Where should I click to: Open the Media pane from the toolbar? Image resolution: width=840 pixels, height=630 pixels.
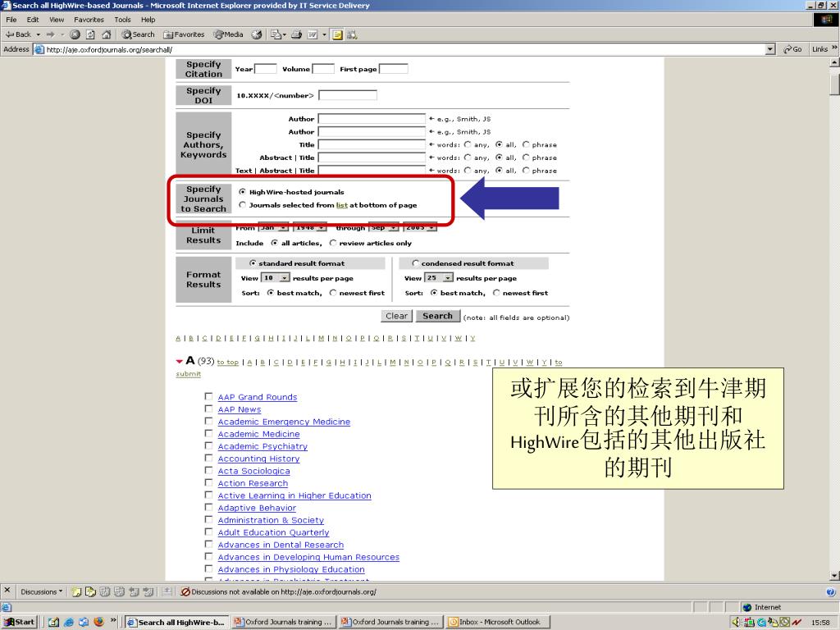click(x=228, y=34)
